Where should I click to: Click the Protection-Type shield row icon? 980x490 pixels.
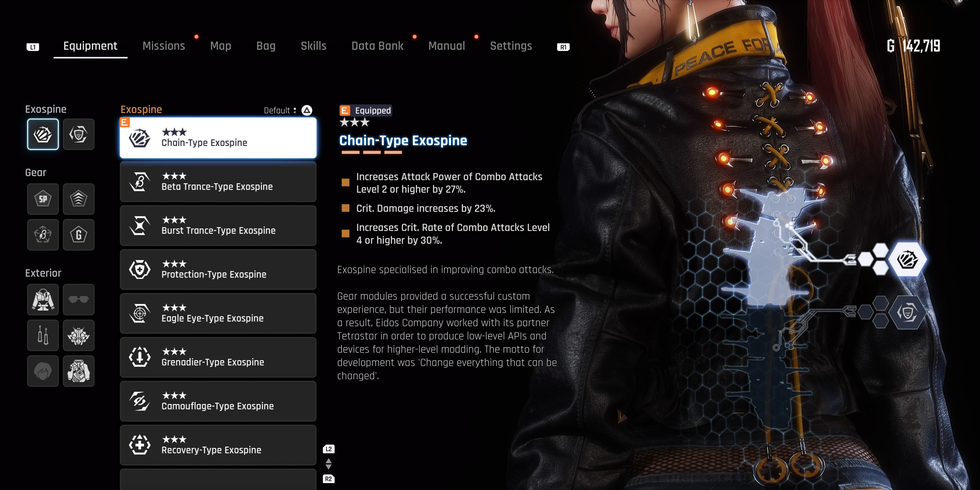(x=140, y=269)
